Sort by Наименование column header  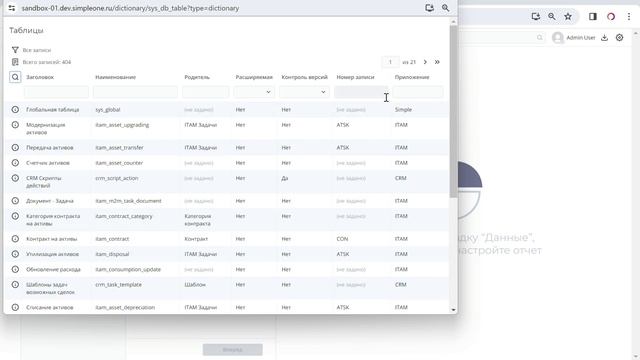(x=116, y=77)
